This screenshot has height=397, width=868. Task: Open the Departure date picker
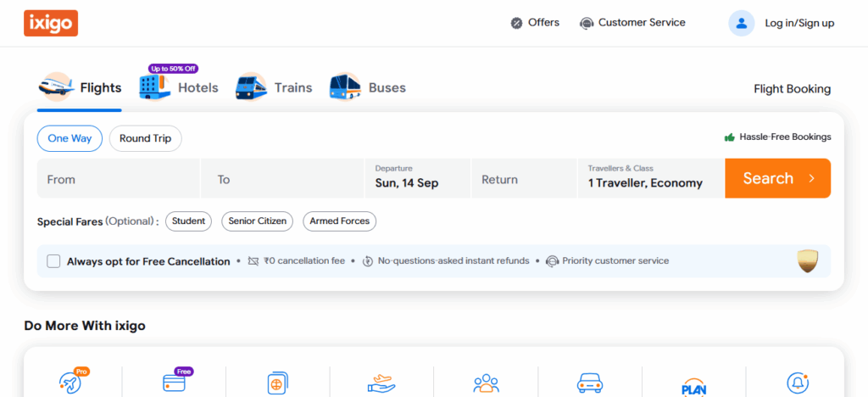(417, 178)
